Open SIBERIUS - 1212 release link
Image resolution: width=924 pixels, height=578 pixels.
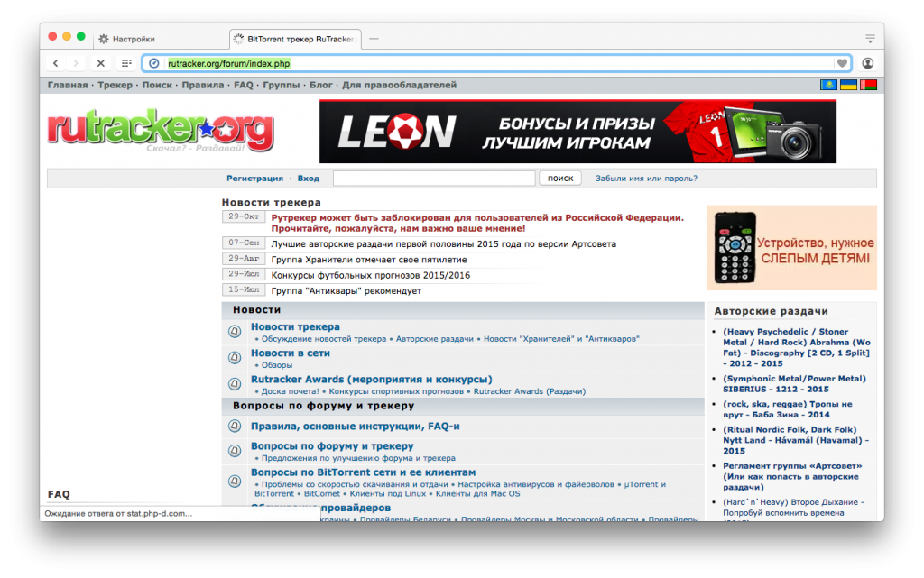click(794, 384)
